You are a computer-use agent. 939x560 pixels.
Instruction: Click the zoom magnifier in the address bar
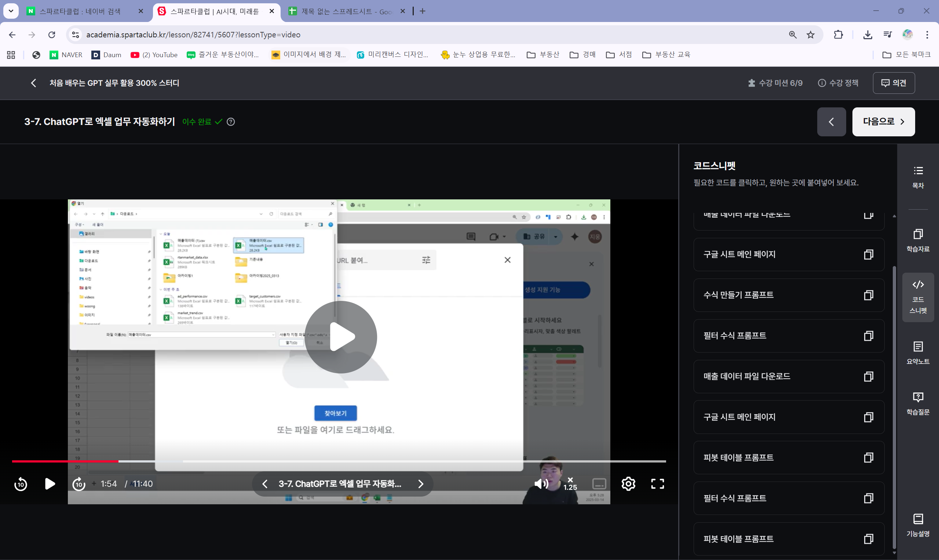pyautogui.click(x=793, y=35)
